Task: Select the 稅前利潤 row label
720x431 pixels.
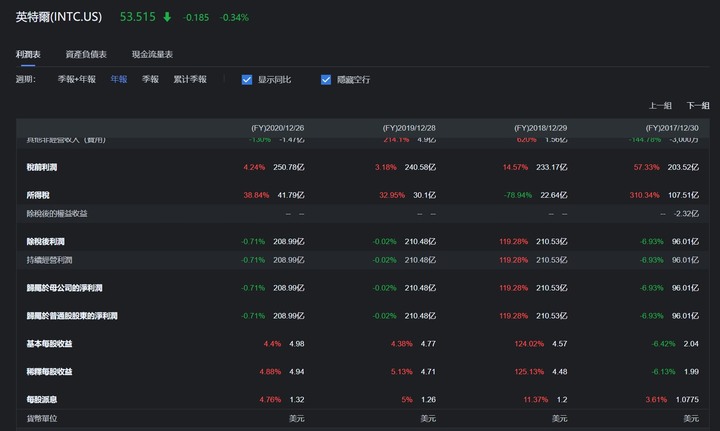Action: pyautogui.click(x=42, y=167)
